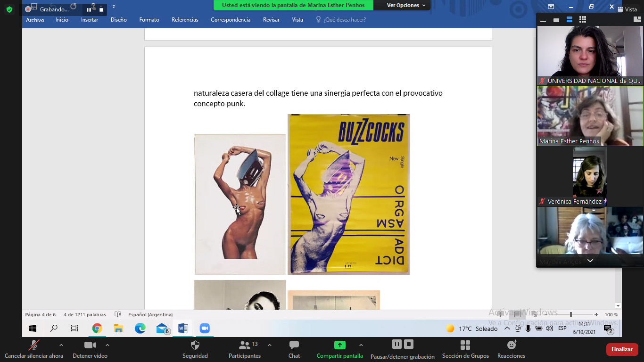Pause the recording in the Zoom toolbar
644x362 pixels.
(397, 344)
